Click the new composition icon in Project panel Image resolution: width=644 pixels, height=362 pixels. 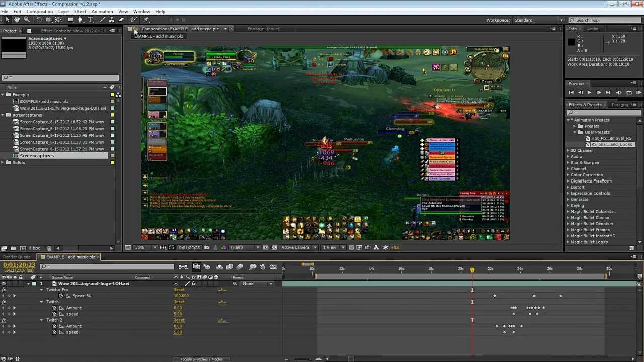tap(23, 248)
